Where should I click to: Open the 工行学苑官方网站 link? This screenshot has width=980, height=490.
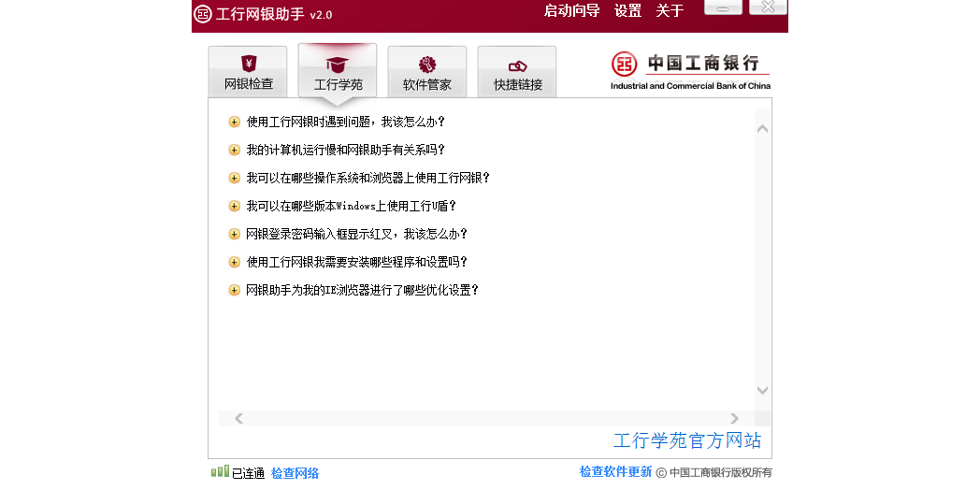pos(687,440)
